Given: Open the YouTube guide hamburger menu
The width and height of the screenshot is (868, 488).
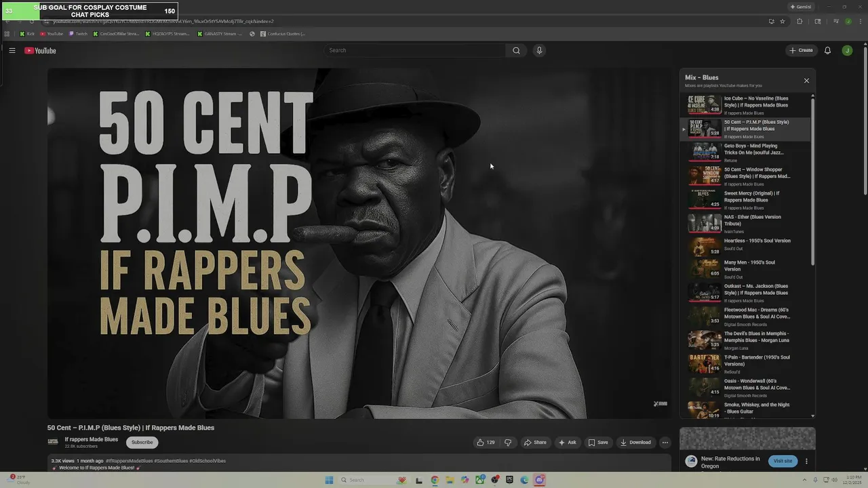Looking at the screenshot, I should (12, 50).
